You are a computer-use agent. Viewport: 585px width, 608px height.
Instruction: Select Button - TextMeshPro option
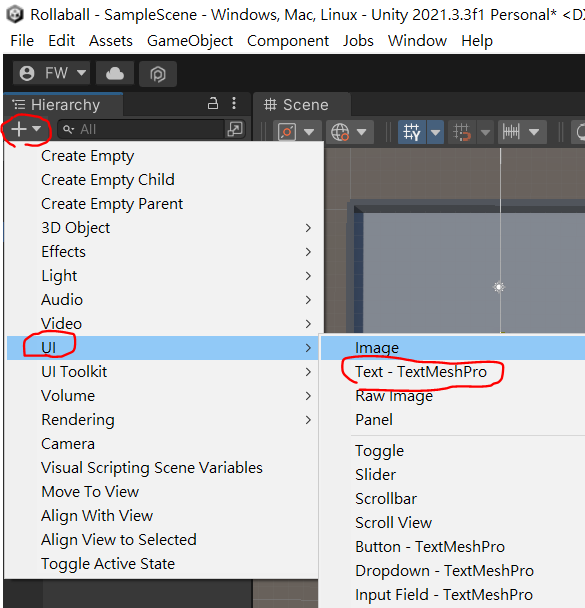coord(430,547)
